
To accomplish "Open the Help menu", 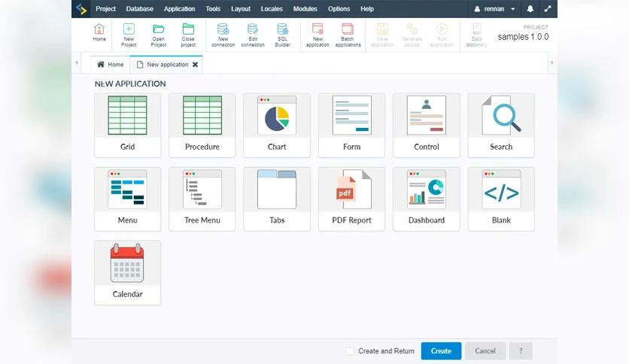I will pos(367,9).
